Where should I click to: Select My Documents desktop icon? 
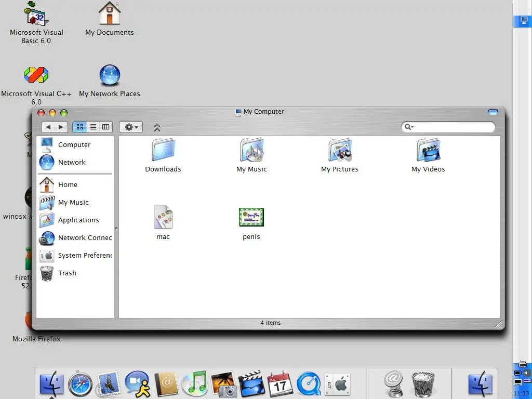[x=109, y=19]
